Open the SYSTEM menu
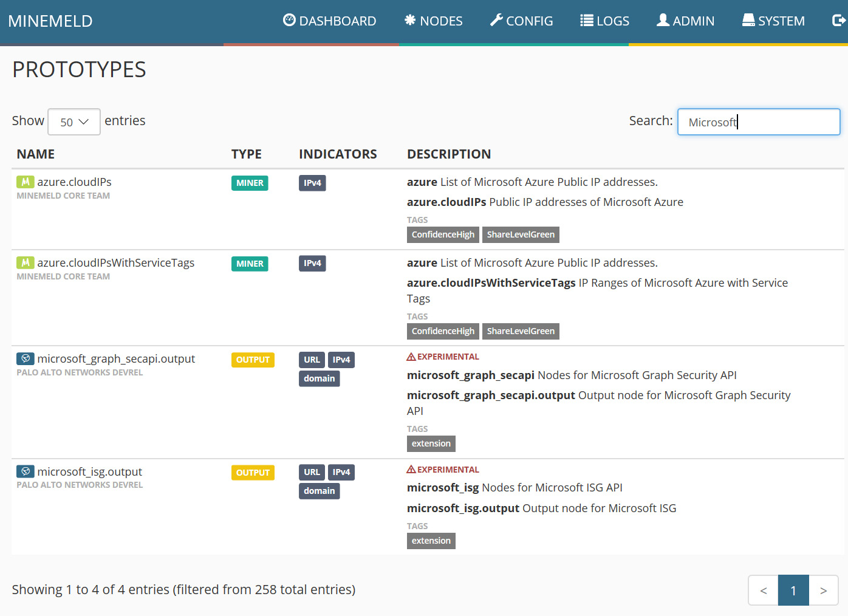 click(x=773, y=21)
